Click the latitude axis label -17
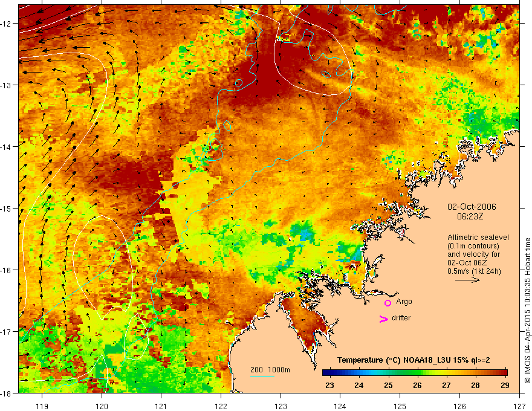Image resolution: width=532 pixels, height=411 pixels. point(6,331)
